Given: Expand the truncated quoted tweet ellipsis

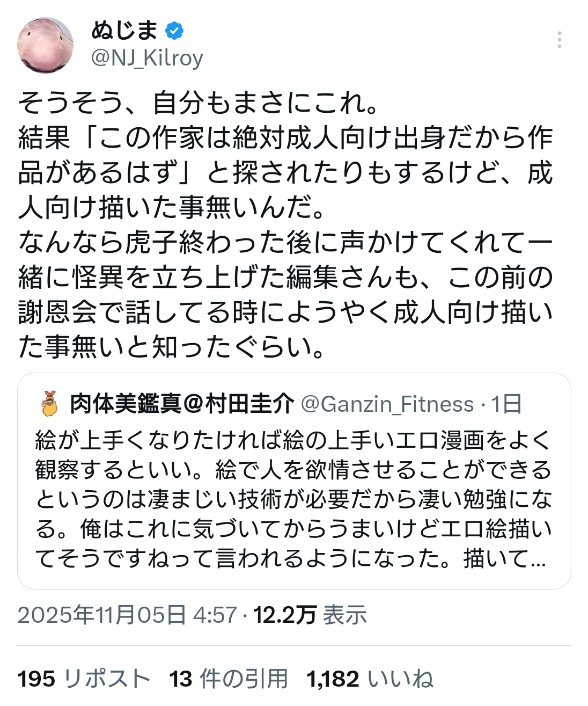Looking at the screenshot, I should click(x=536, y=559).
